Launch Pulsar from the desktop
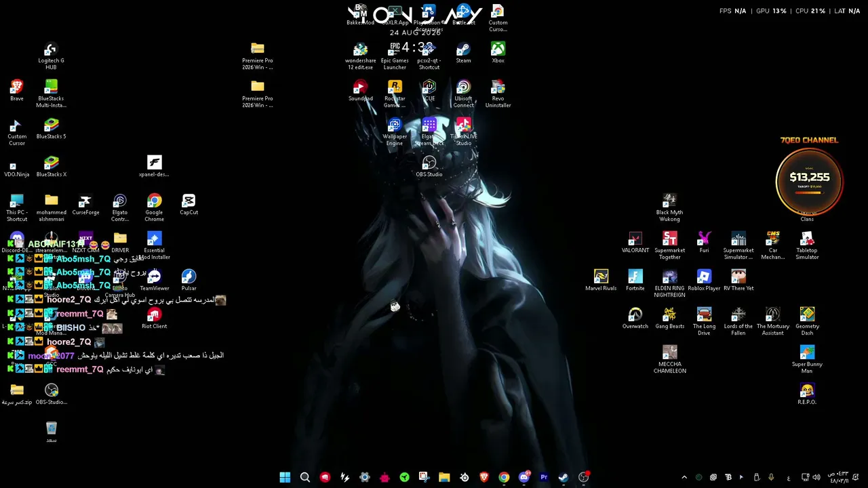This screenshot has height=488, width=868. coord(189,281)
